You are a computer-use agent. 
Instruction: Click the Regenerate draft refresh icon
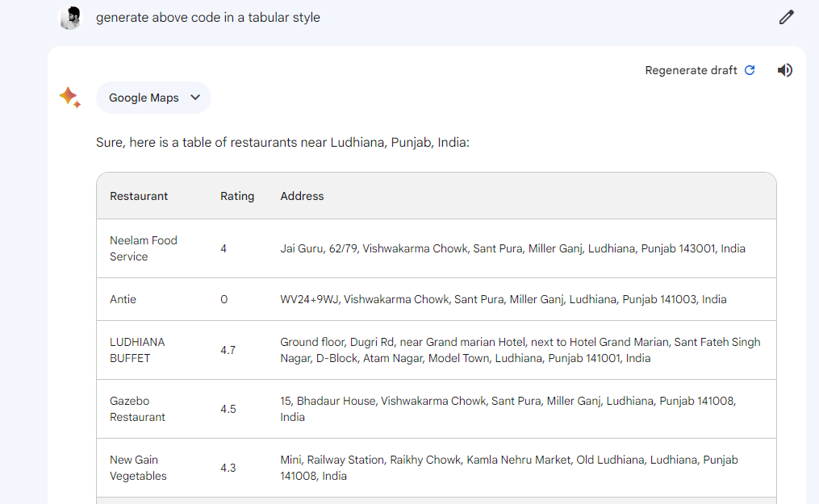pyautogui.click(x=750, y=70)
